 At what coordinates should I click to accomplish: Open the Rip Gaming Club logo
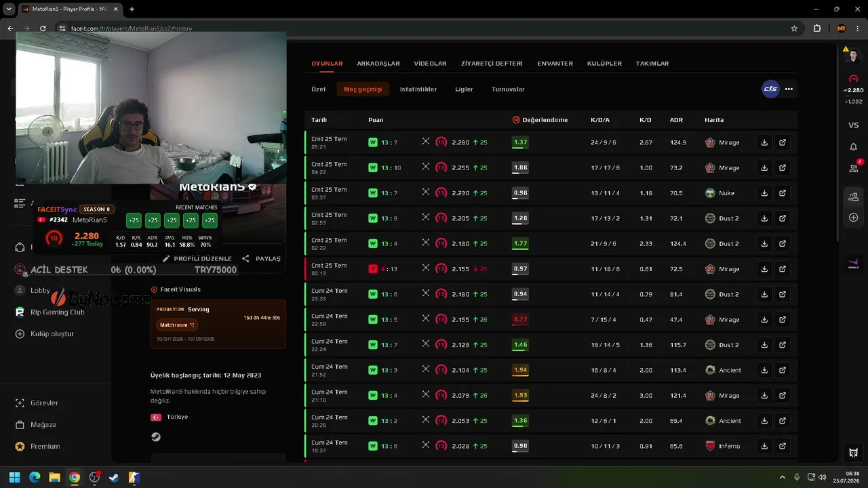tap(20, 312)
